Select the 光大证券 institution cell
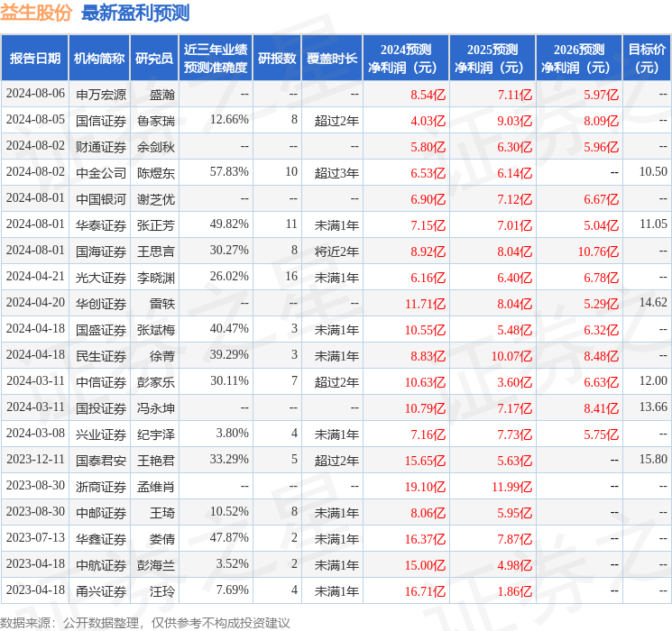The width and height of the screenshot is (672, 631). pos(101,278)
